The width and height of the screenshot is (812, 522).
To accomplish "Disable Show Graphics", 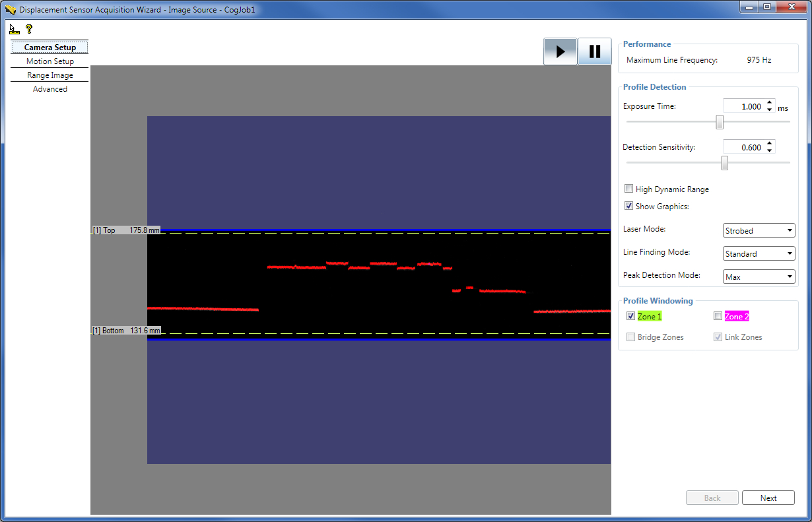I will [x=628, y=205].
